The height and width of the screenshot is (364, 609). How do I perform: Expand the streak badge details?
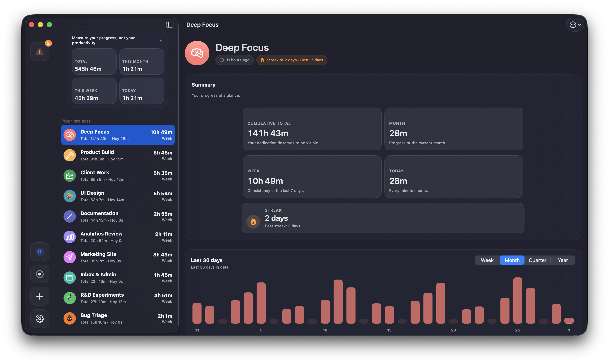(291, 60)
